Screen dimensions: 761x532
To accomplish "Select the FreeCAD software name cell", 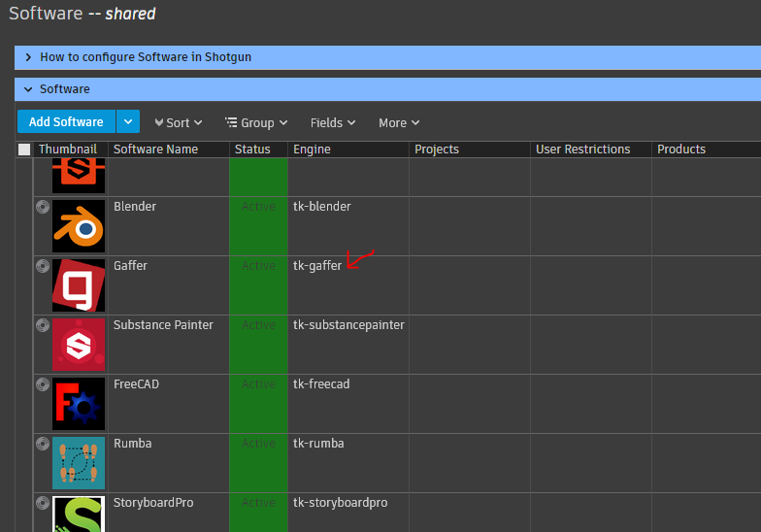I will 169,404.
